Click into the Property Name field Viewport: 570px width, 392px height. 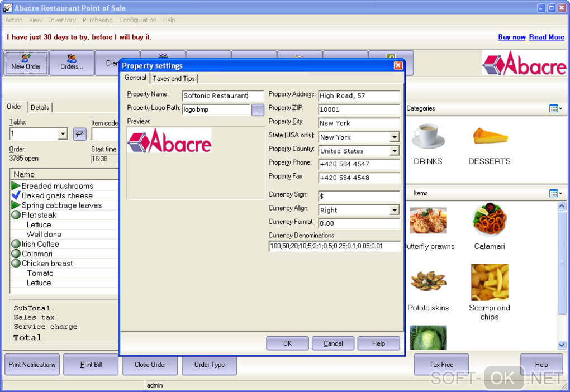tap(222, 95)
